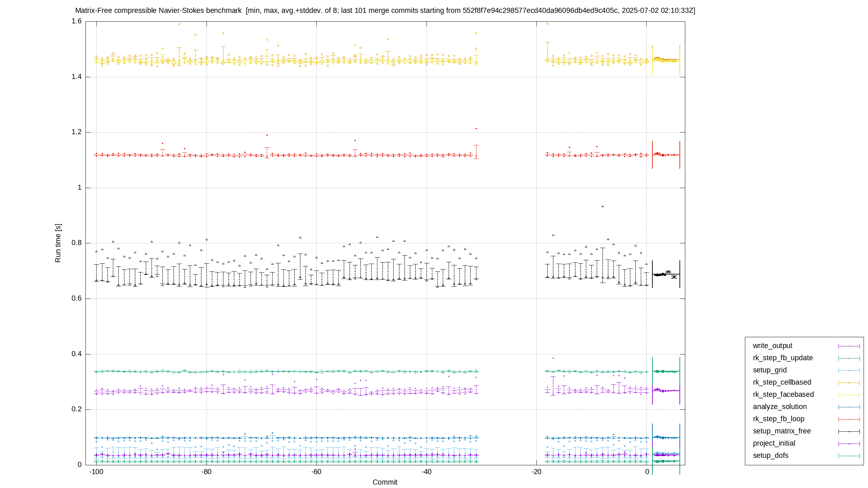Click the chart title text

coord(385,11)
